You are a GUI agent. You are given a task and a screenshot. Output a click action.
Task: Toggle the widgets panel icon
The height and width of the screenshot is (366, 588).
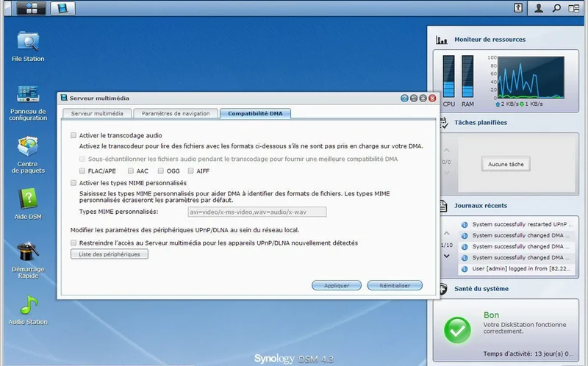[574, 8]
